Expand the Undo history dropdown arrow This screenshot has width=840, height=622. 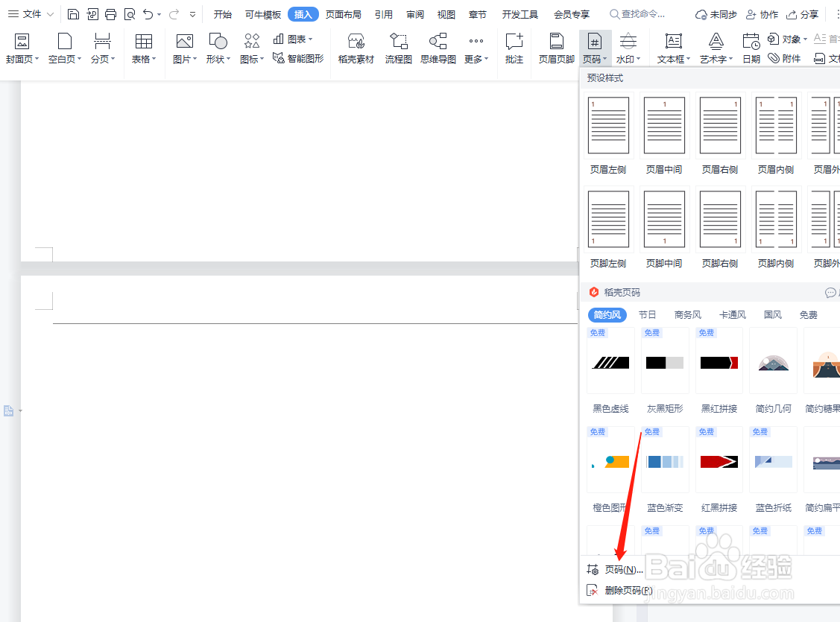tap(159, 14)
